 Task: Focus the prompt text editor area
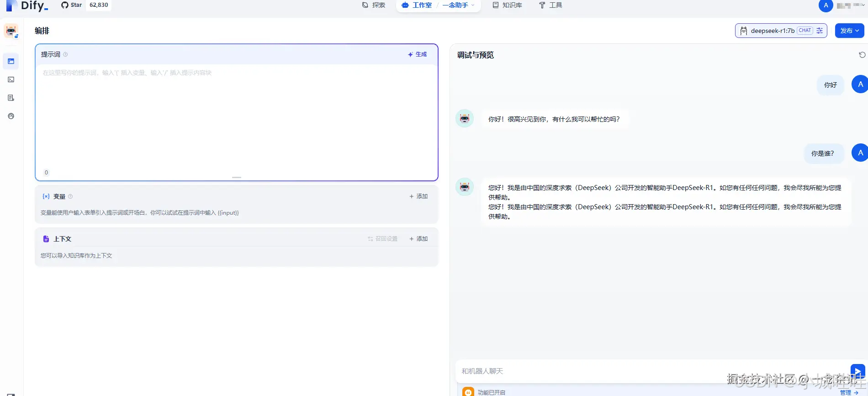(x=236, y=116)
